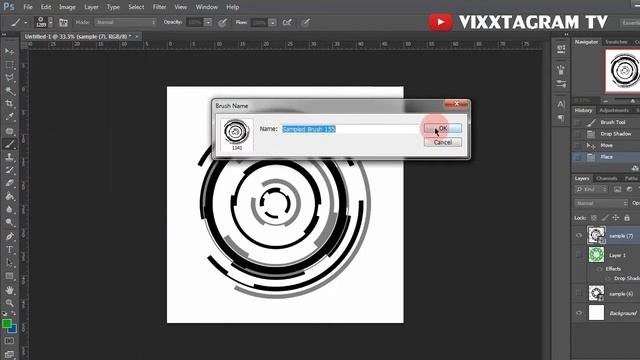Toggle Layer 1 Effects visibility
This screenshot has height=360, width=640.
[599, 269]
